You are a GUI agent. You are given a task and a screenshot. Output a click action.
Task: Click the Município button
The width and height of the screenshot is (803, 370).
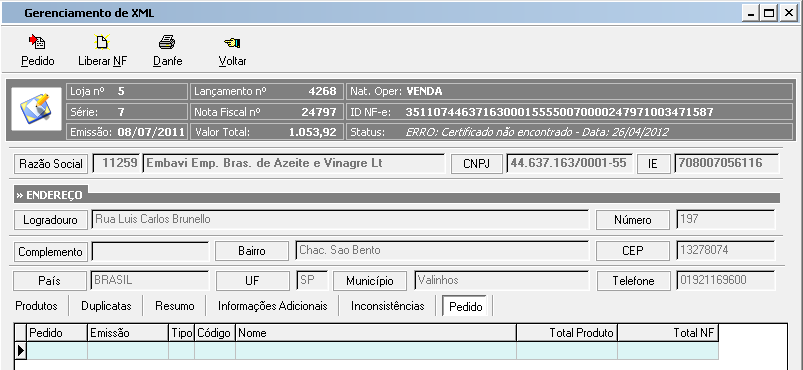pyautogui.click(x=370, y=281)
